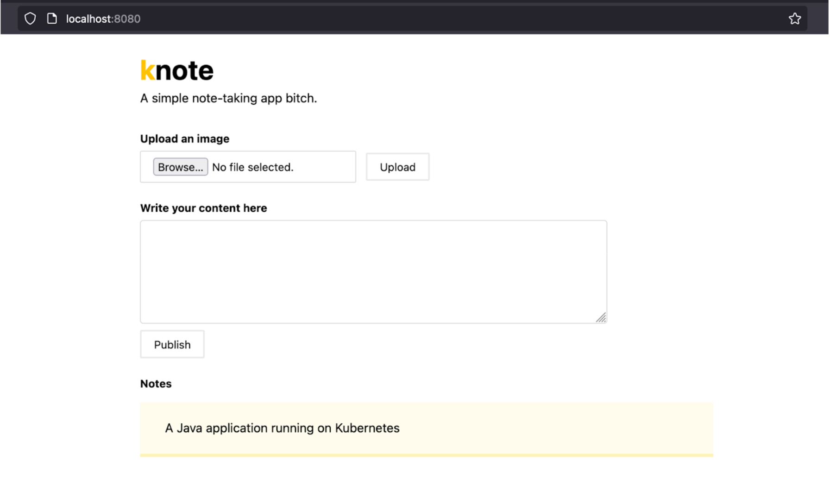
Task: Select the localhost text in address bar
Action: coord(88,19)
